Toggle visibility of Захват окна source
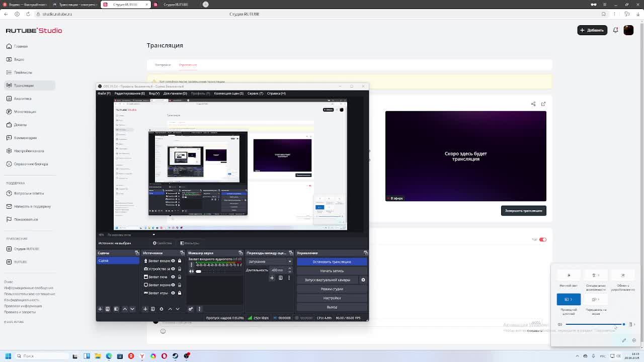The image size is (644, 362). tap(173, 277)
